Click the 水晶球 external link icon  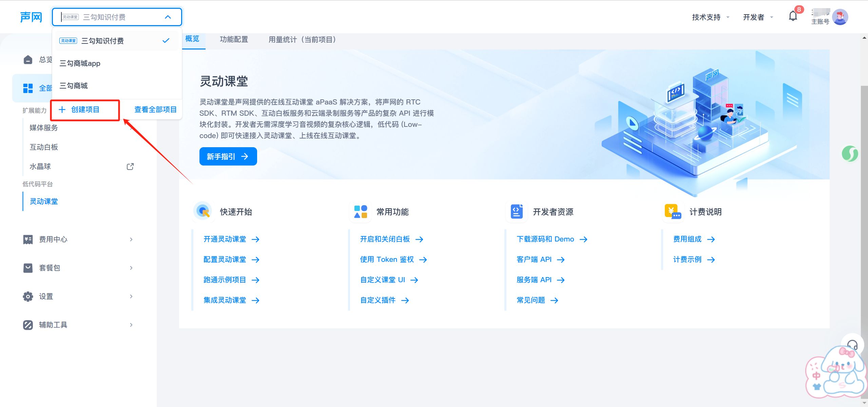130,167
